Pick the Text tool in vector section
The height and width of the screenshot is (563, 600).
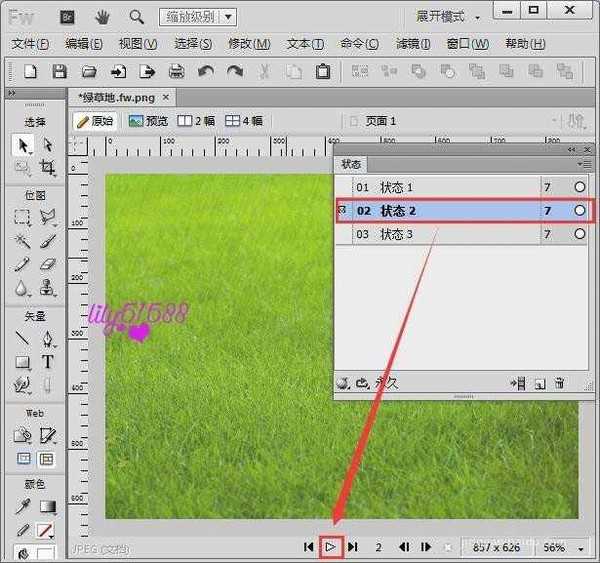pyautogui.click(x=47, y=362)
